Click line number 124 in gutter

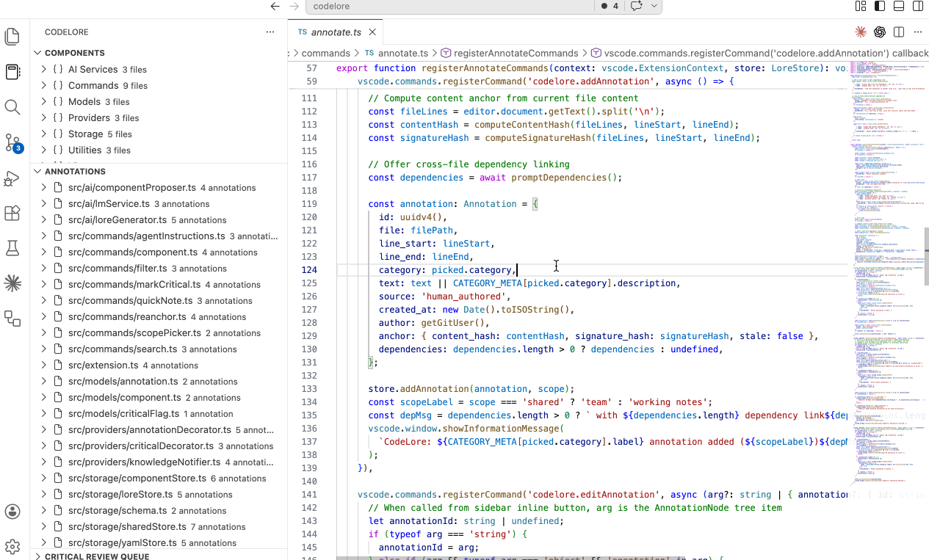[x=309, y=270]
